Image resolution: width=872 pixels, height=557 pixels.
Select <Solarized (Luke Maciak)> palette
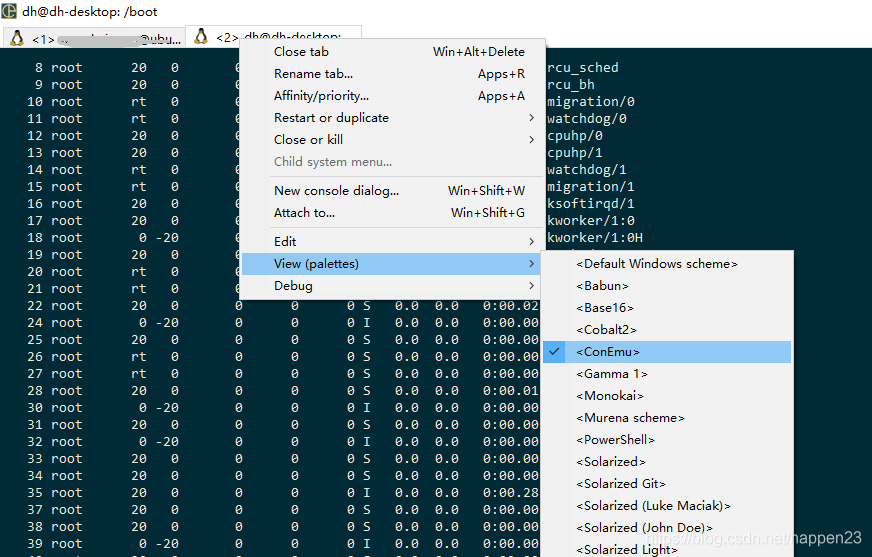tap(667, 506)
